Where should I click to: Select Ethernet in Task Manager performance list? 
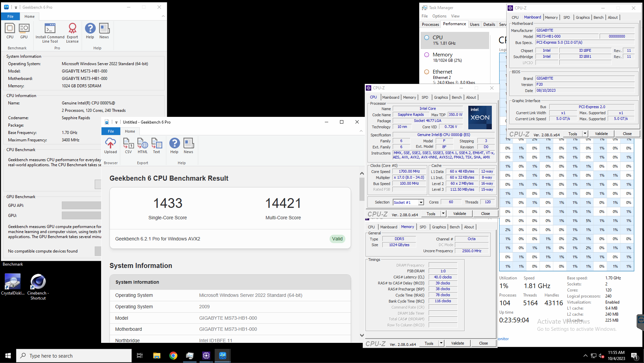click(455, 77)
